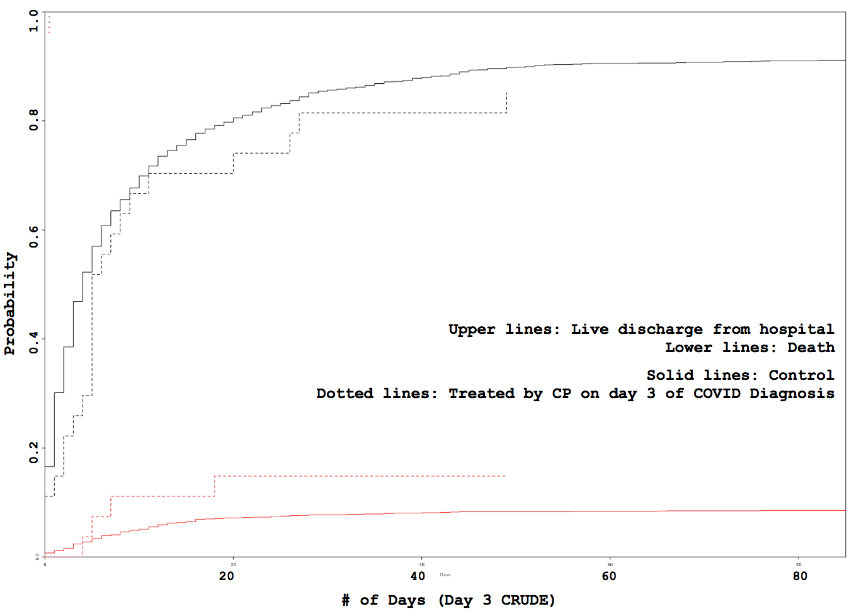The width and height of the screenshot is (854, 616).
Task: Select the y-axis tick label 0.4
Action: pyautogui.click(x=33, y=343)
